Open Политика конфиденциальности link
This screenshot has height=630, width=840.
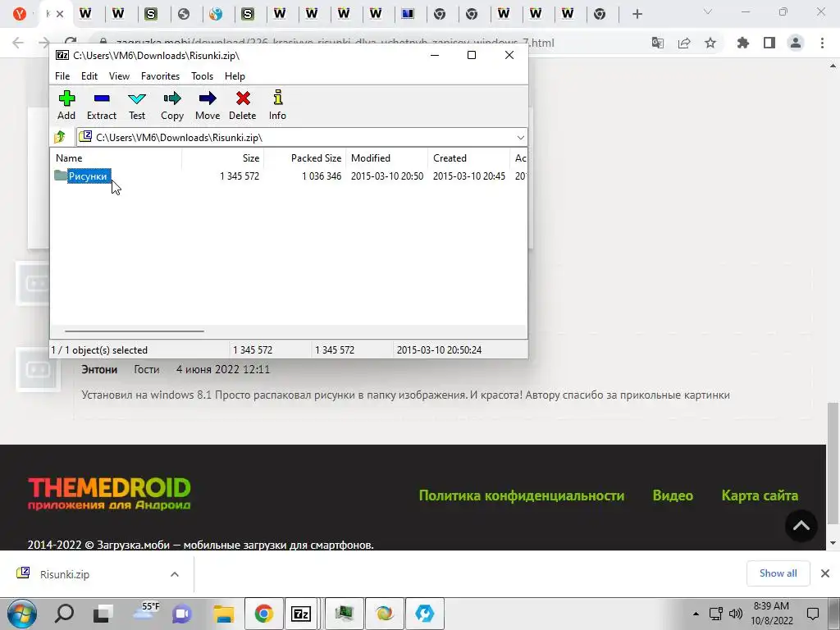coord(521,495)
